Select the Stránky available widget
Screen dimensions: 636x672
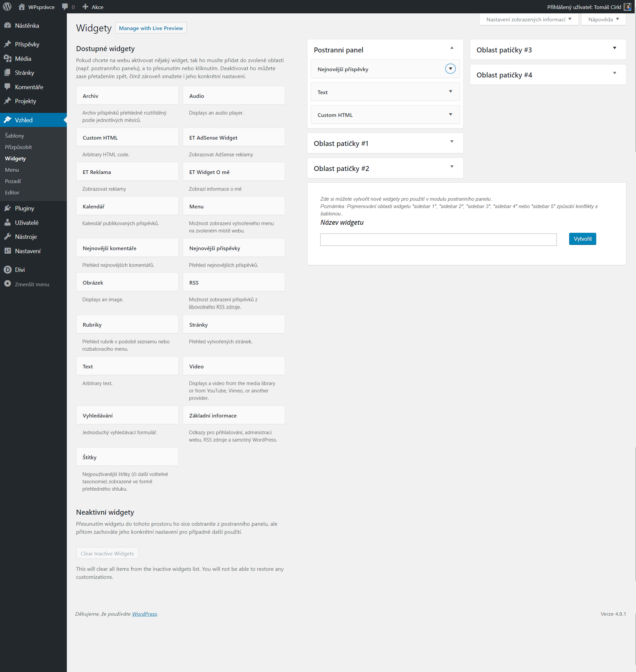click(x=234, y=324)
